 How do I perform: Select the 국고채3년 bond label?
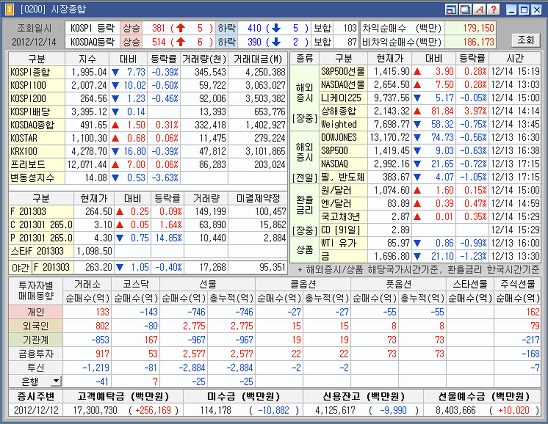[343, 217]
